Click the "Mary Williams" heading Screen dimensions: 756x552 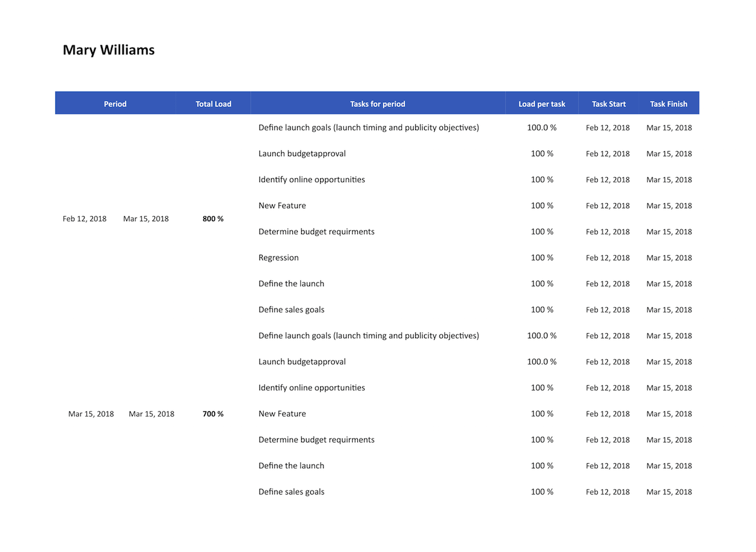pos(109,50)
